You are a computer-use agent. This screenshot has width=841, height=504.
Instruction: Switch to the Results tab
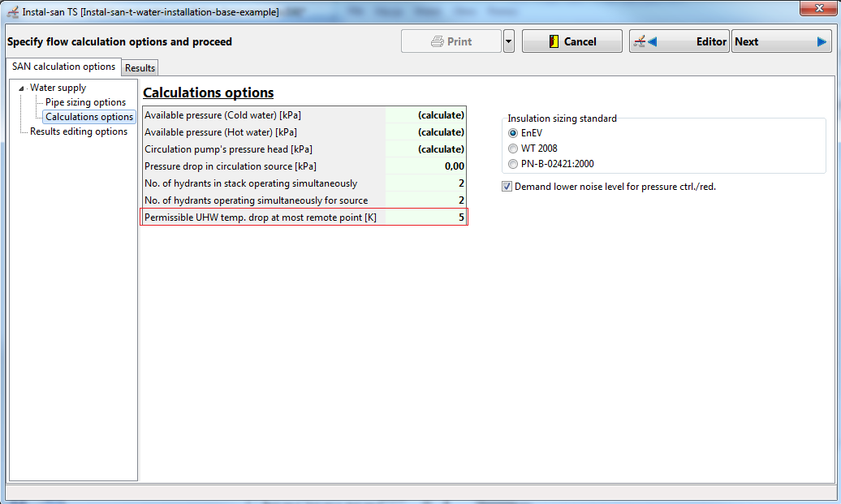point(140,67)
